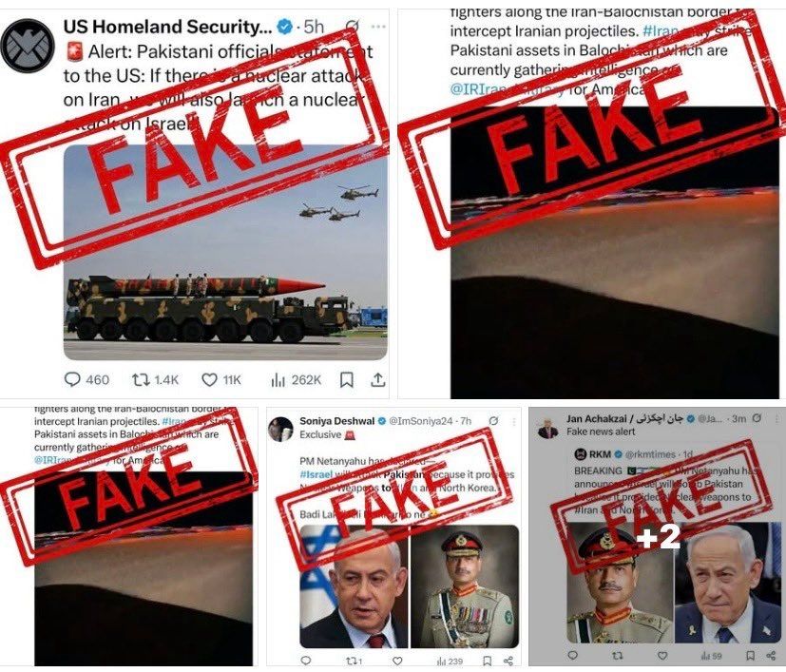
Task: Open more options on US Homeland Security post
Action: point(378,26)
